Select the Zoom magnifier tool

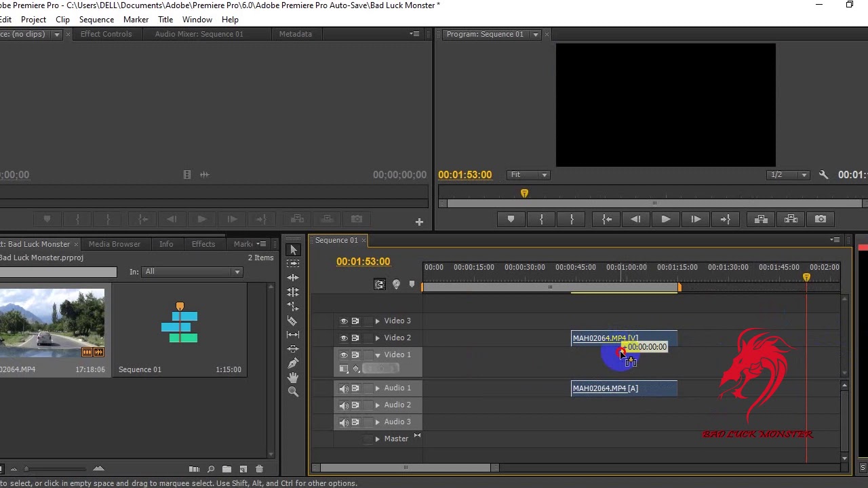pos(293,392)
